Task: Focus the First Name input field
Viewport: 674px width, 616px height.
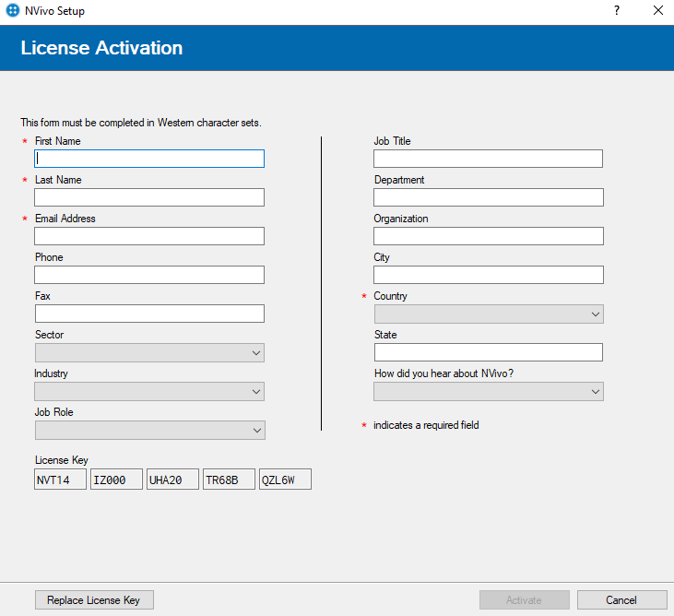Action: pos(149,159)
